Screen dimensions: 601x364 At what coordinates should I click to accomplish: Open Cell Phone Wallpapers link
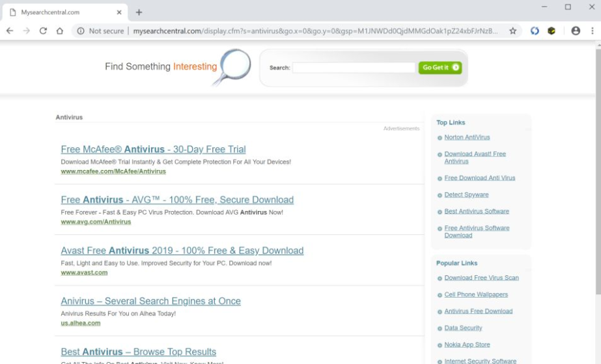click(476, 294)
